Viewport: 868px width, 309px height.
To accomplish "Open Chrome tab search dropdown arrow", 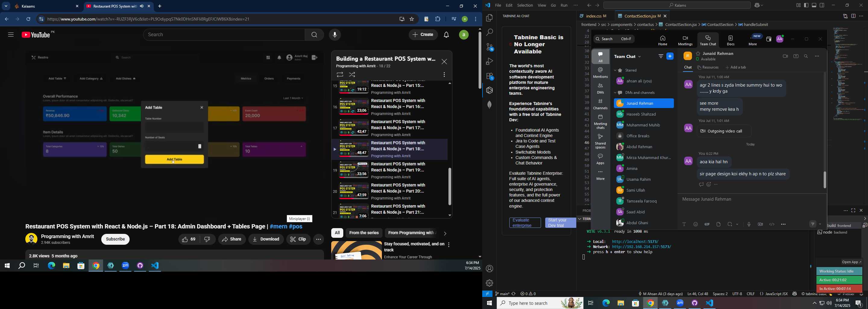I will click(6, 6).
